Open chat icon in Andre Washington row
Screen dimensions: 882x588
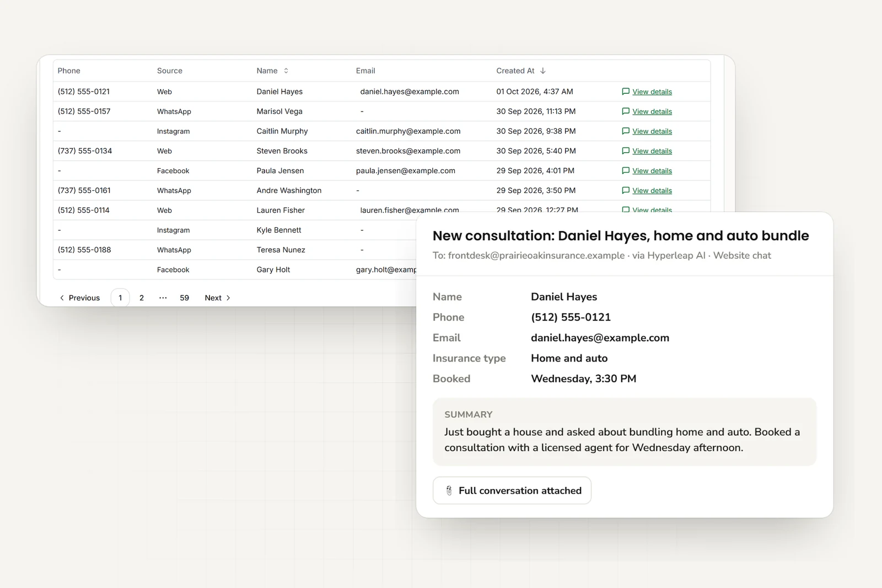(626, 191)
